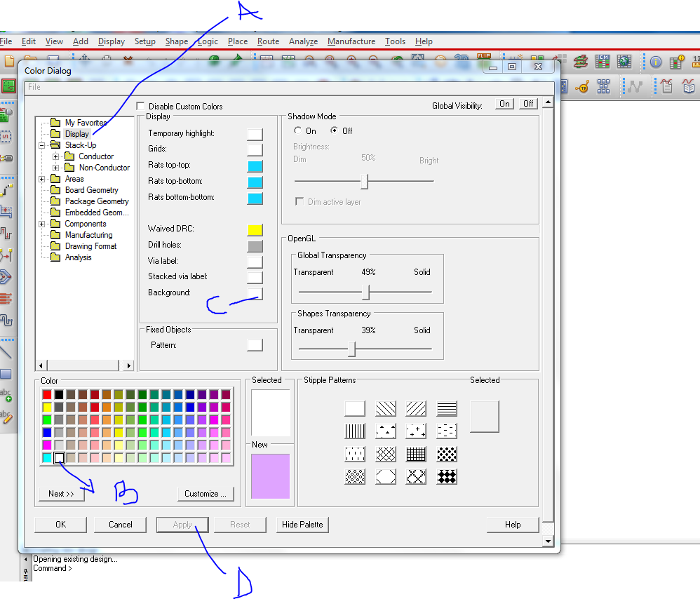Pick the red color in palette
Viewport: 700px width, 599px height.
[x=47, y=395]
